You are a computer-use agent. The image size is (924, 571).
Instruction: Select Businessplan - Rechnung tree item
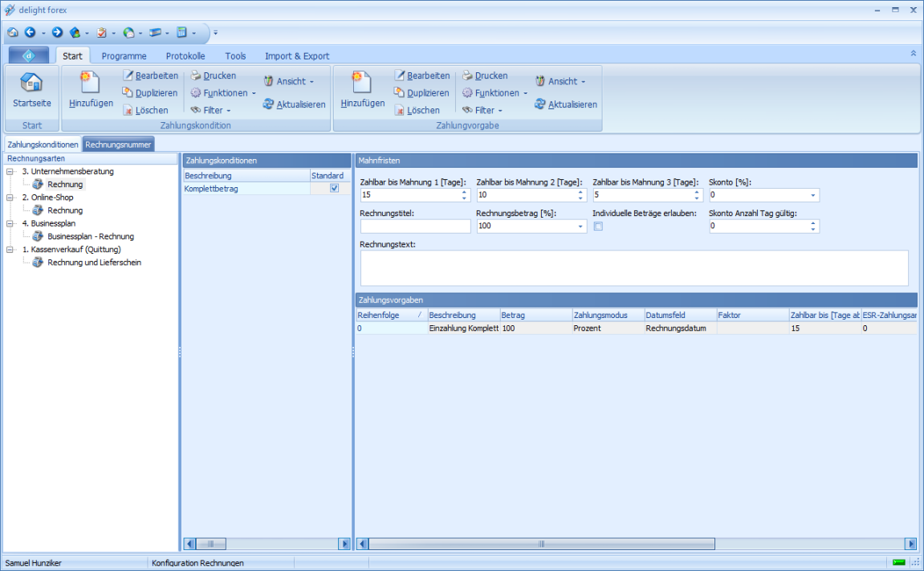pos(90,236)
